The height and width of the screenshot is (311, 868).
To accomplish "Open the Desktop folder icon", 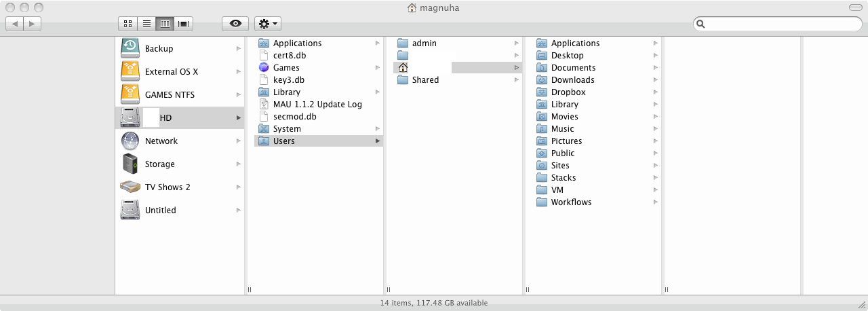I will [542, 55].
